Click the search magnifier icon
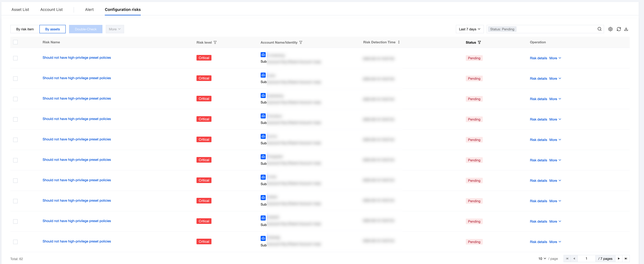 [599, 29]
